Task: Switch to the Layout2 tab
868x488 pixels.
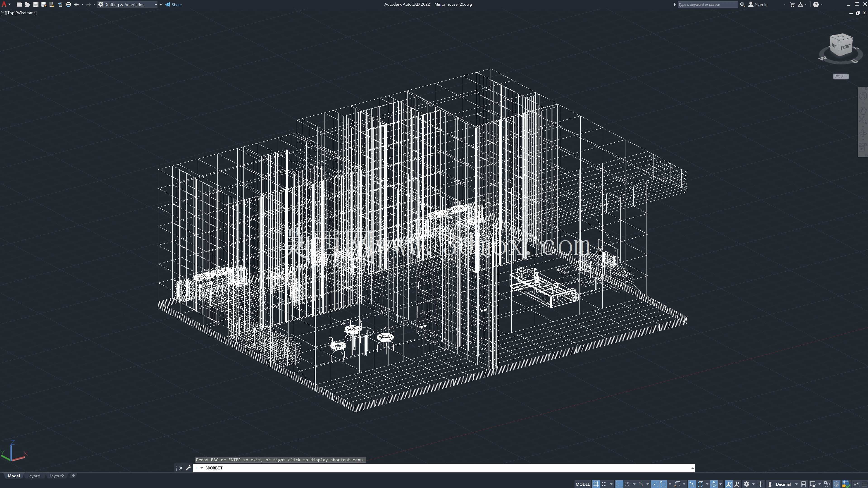Action: [57, 476]
